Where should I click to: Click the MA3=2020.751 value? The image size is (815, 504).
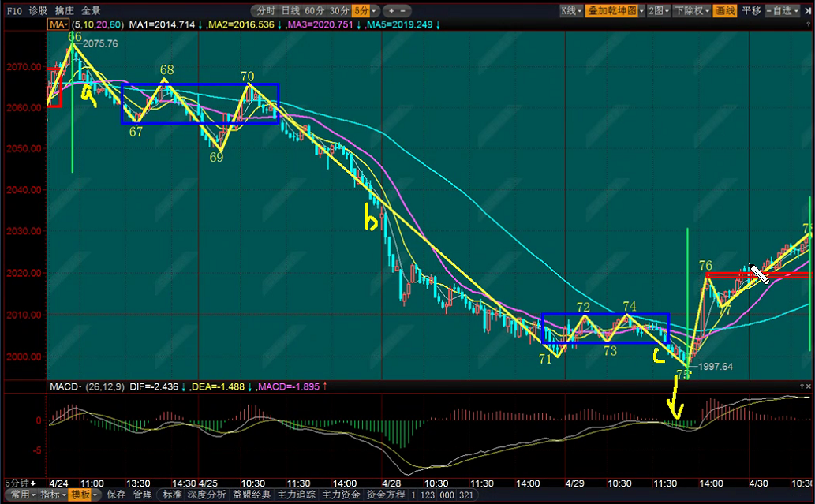tap(320, 24)
